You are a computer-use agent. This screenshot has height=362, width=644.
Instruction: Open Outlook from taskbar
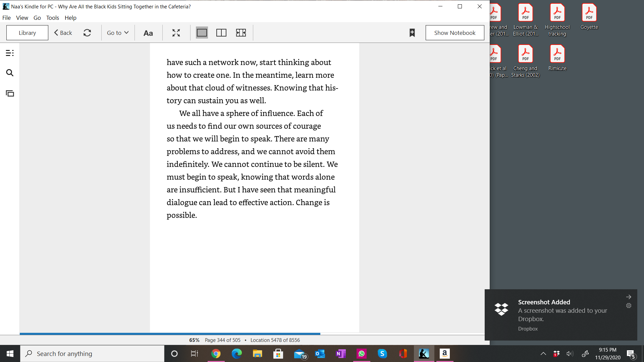(x=320, y=354)
